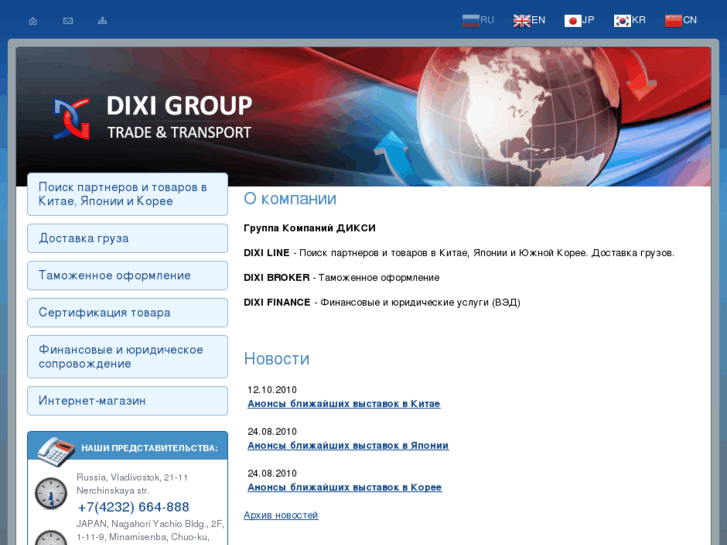
Task: Switch language to CN
Action: pos(690,20)
